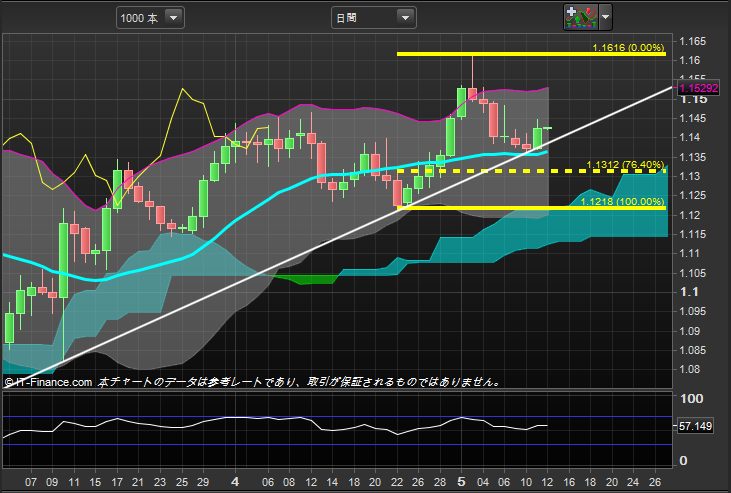This screenshot has width=731, height=493.
Task: Click the 1.1616 (0.00%) Fibonacci label
Action: (x=628, y=48)
